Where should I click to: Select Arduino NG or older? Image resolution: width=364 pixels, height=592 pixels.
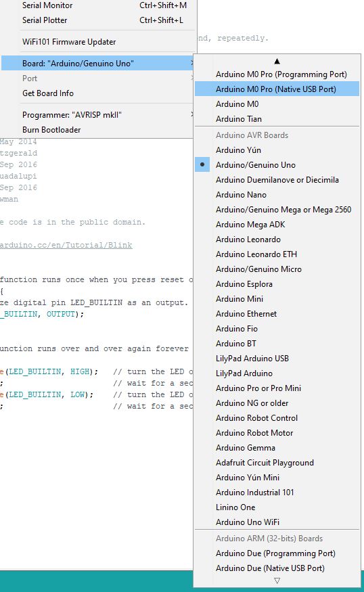coord(277,403)
